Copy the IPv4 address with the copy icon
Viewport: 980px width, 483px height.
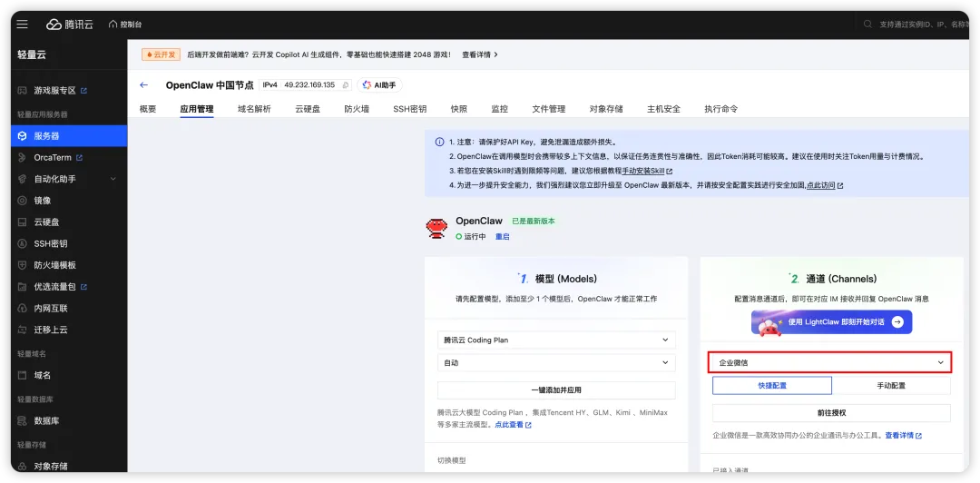click(345, 85)
